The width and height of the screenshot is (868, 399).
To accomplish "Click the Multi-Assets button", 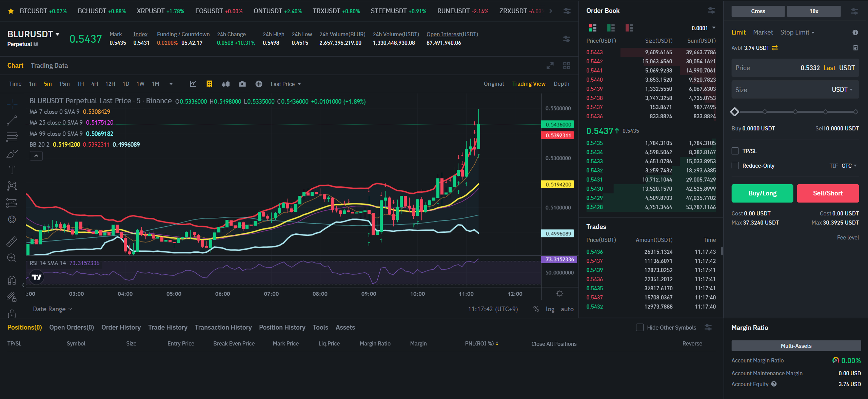I will click(x=796, y=346).
